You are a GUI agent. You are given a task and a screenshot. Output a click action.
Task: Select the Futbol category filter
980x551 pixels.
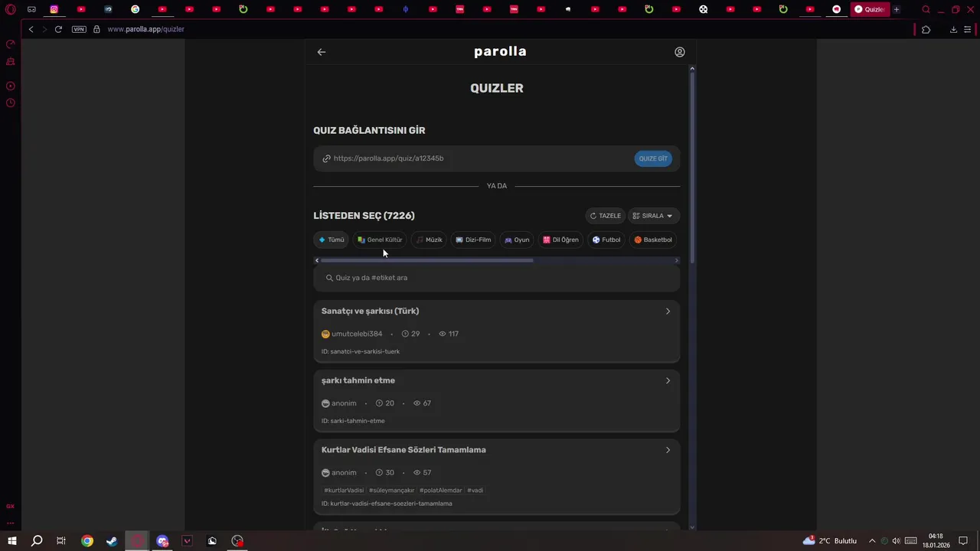click(606, 240)
